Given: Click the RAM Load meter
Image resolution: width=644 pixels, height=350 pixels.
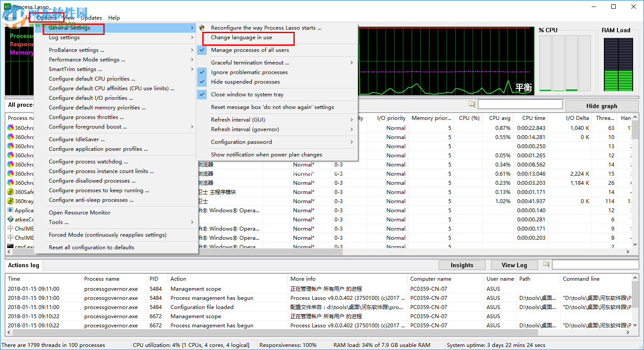Looking at the screenshot, I should 618,65.
